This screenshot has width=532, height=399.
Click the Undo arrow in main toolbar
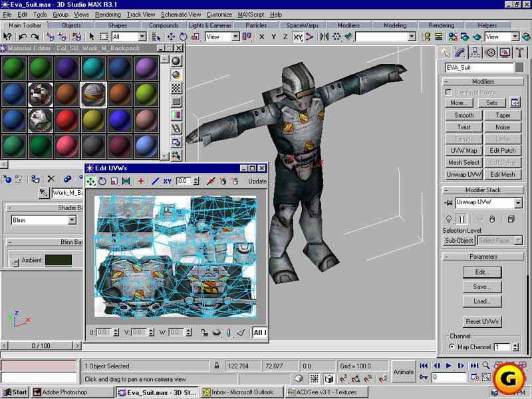23,37
